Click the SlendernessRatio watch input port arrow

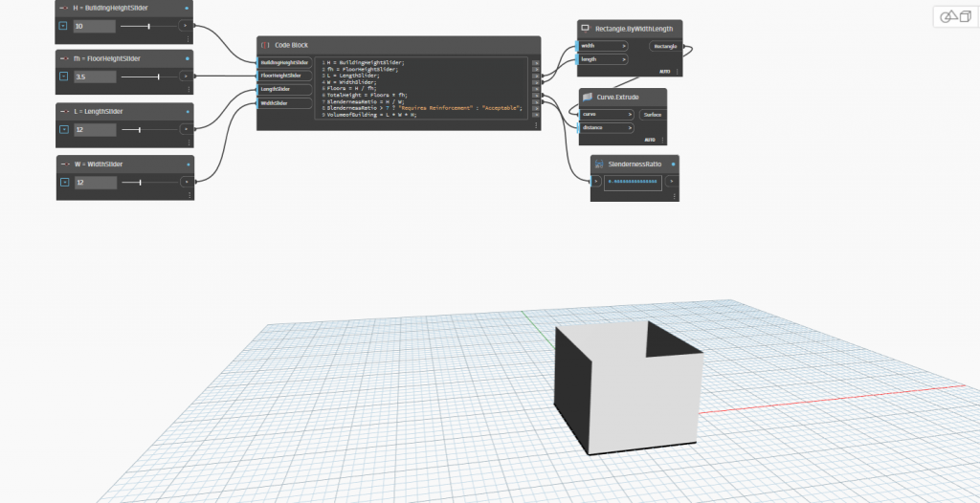click(x=595, y=182)
